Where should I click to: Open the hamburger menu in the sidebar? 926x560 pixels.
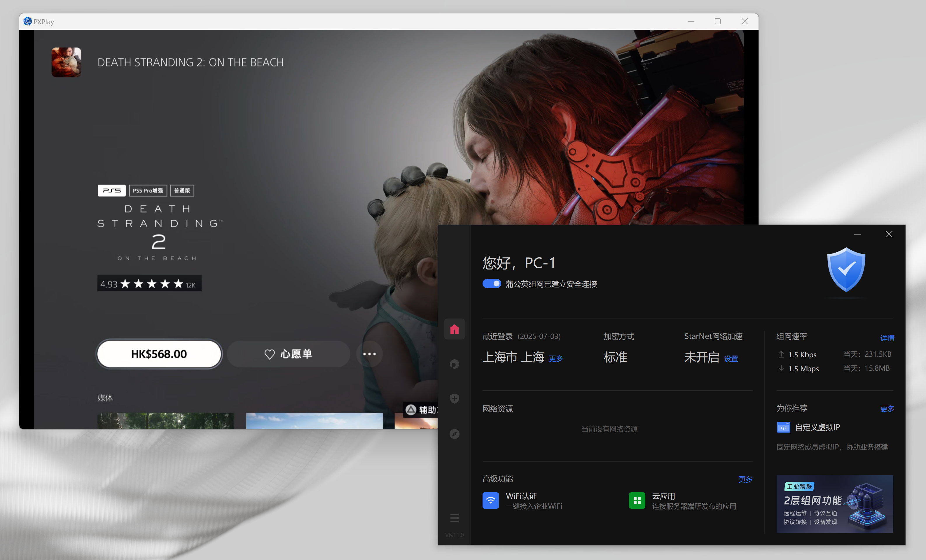[454, 518]
